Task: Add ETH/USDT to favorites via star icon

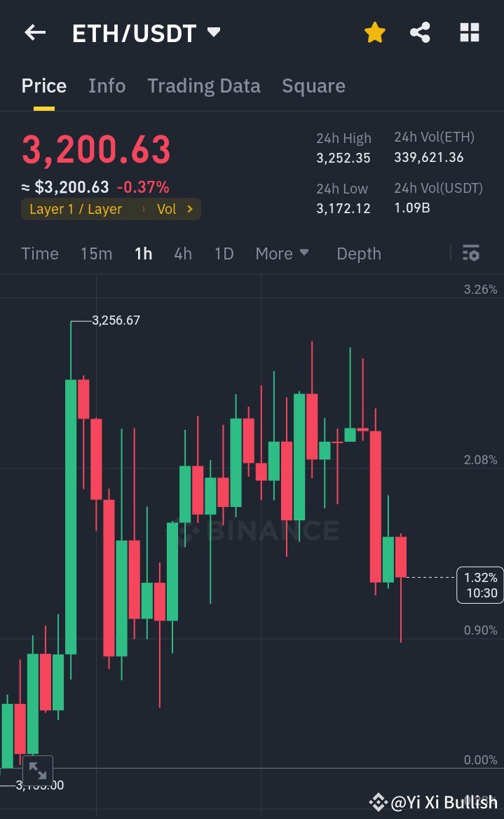Action: pyautogui.click(x=375, y=32)
